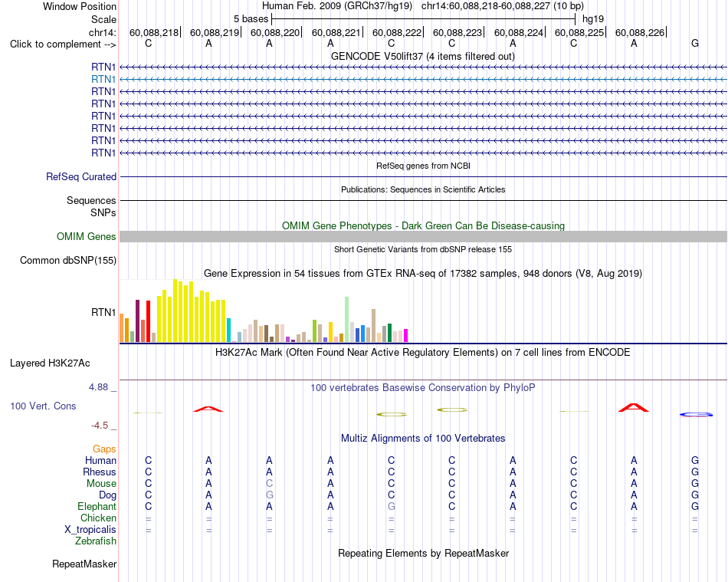Image resolution: width=728 pixels, height=582 pixels.
Task: Click the light blue highlighted RTN1 transcript label
Action: coord(103,80)
